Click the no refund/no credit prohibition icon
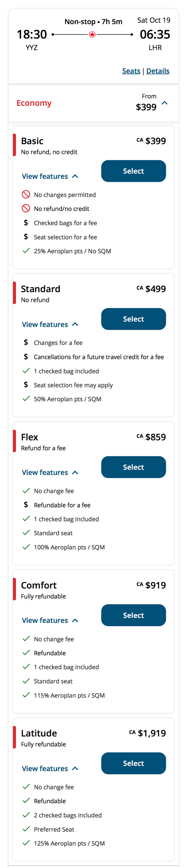Screen dimensions: 187x868 pos(26,208)
